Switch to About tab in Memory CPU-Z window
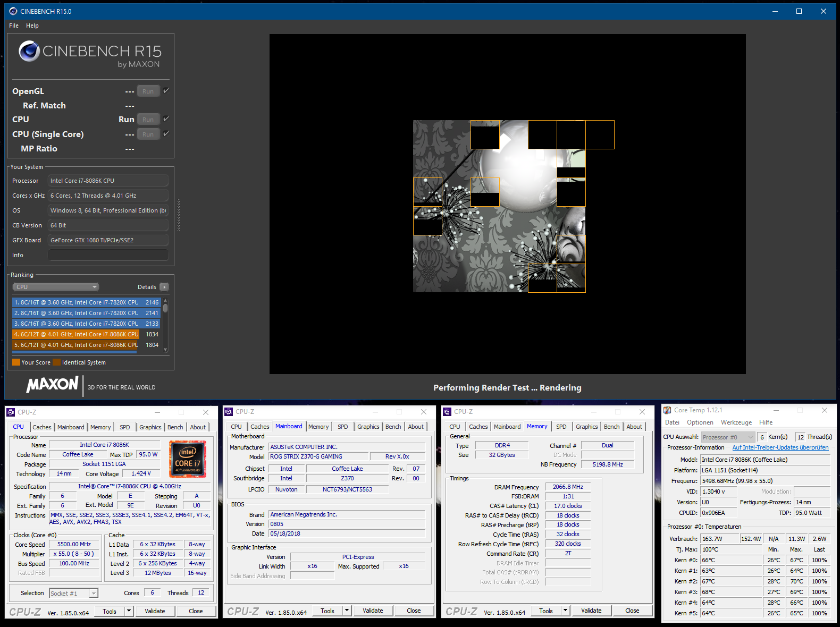This screenshot has height=627, width=840. (x=634, y=427)
